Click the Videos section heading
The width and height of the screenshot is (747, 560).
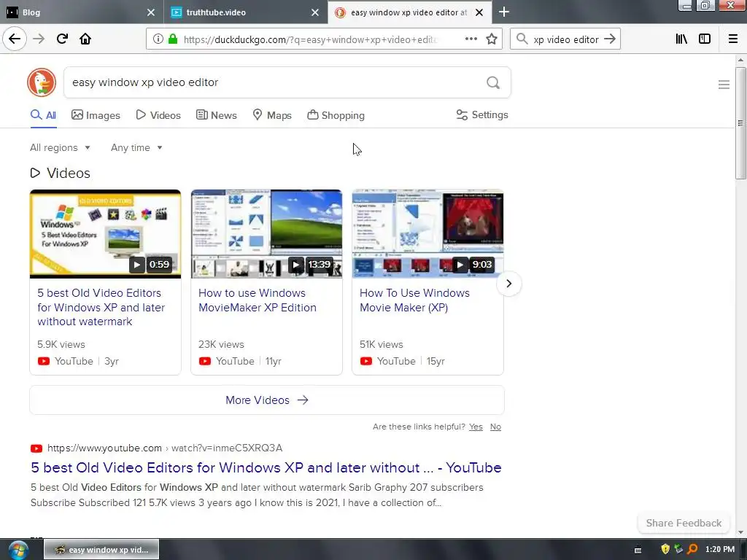click(x=60, y=173)
